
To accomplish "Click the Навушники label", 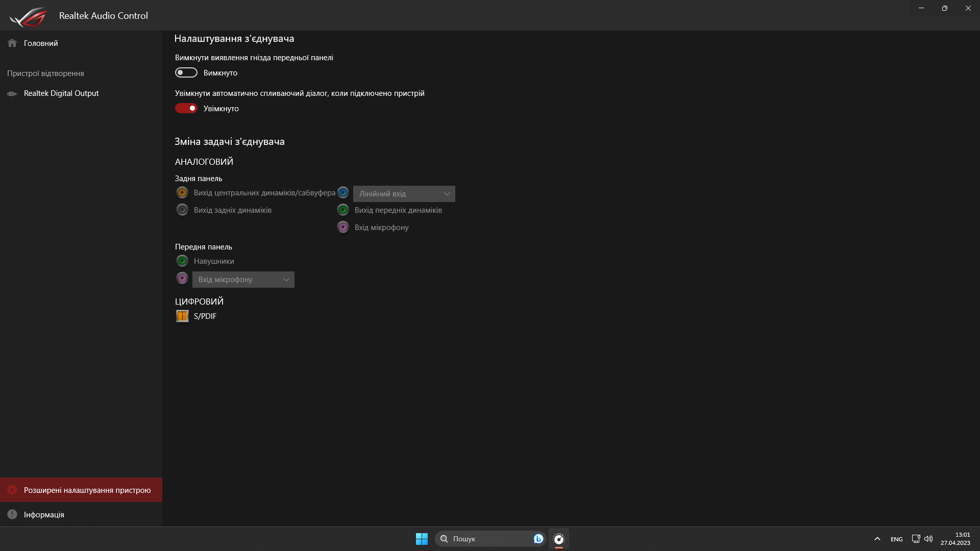I will click(x=214, y=261).
